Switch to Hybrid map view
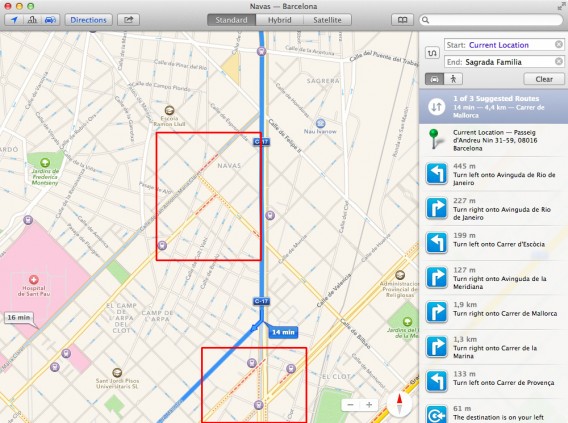 click(279, 20)
